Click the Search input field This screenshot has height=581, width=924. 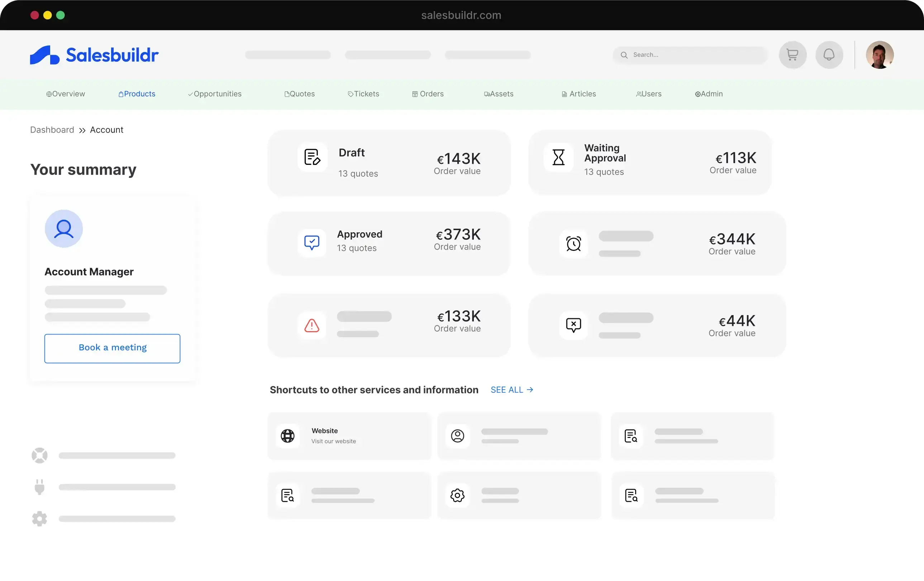click(690, 55)
